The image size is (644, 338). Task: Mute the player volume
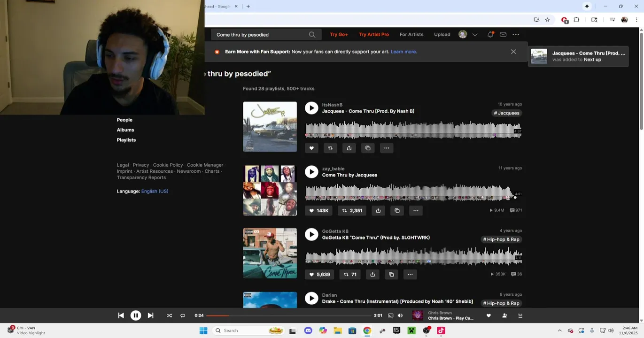pyautogui.click(x=400, y=316)
